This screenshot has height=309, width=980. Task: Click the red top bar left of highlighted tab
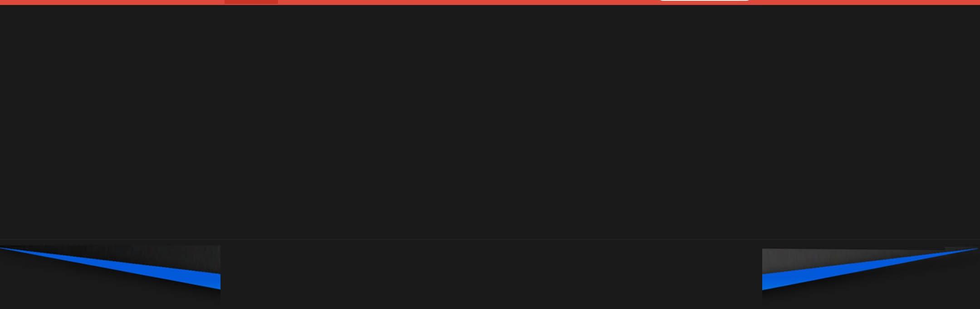(112, 2)
